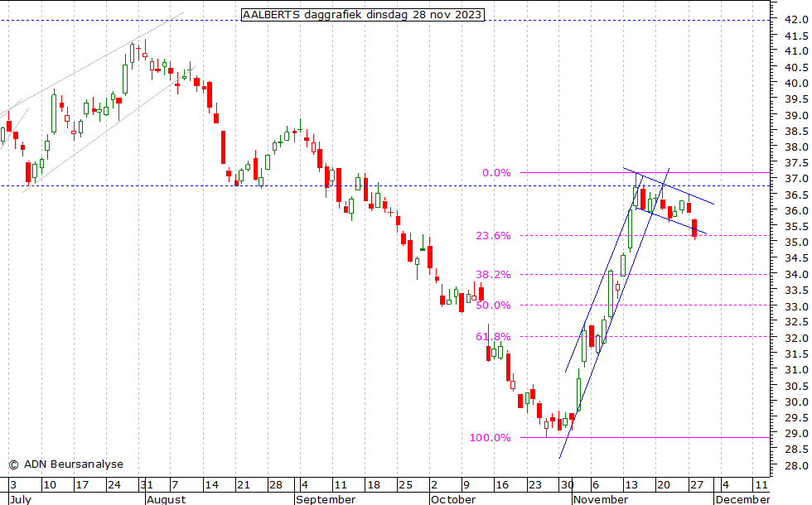Click the date tick 18 under September
Screen dimensions: 812x505
374,485
